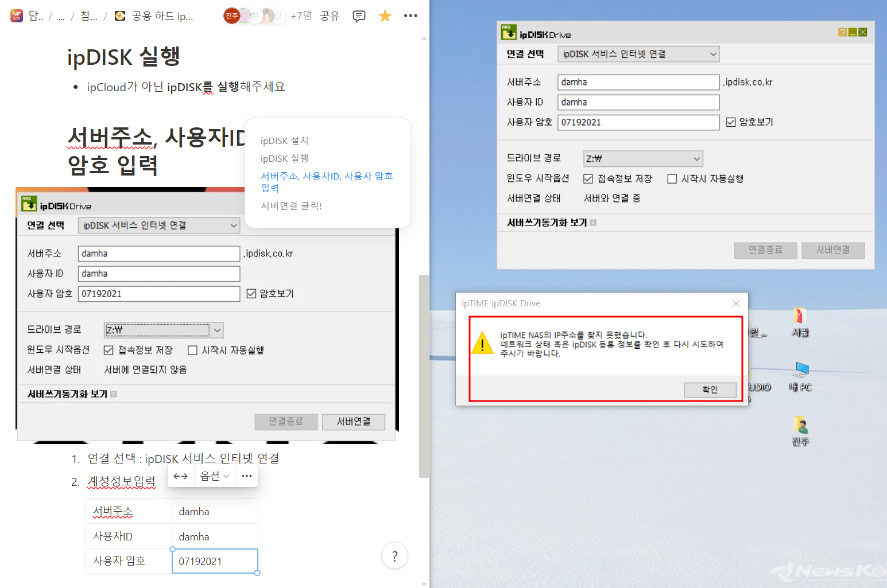Screen dimensions: 887x588
Task: Go to the 담.. breadcrumb item
Action: 36,16
